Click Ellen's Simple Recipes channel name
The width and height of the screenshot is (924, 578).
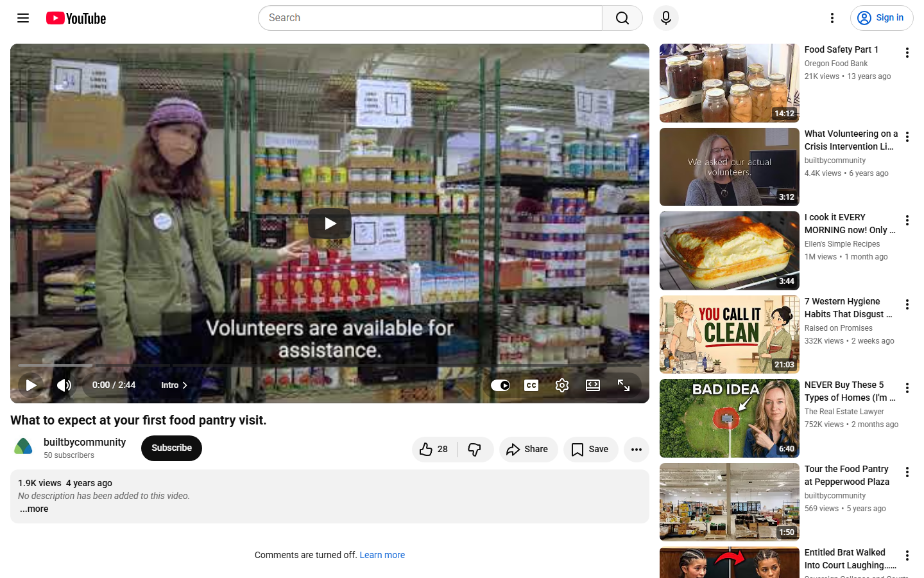click(842, 244)
